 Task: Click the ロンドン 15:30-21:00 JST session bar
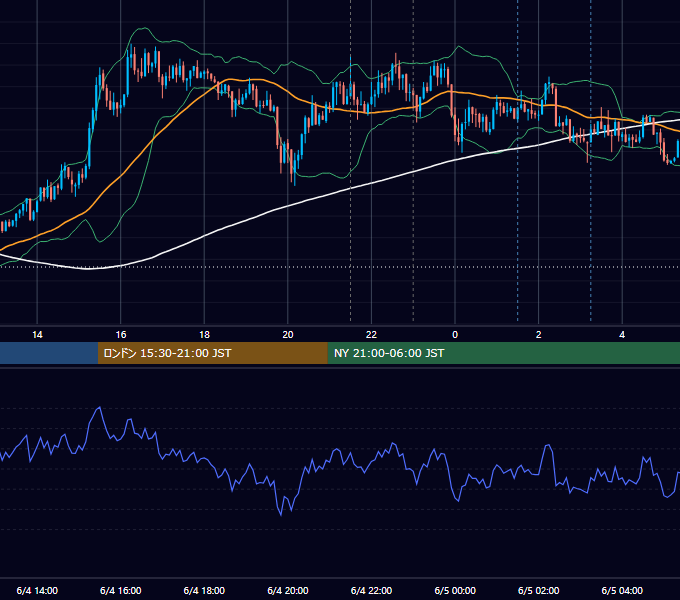pos(212,353)
